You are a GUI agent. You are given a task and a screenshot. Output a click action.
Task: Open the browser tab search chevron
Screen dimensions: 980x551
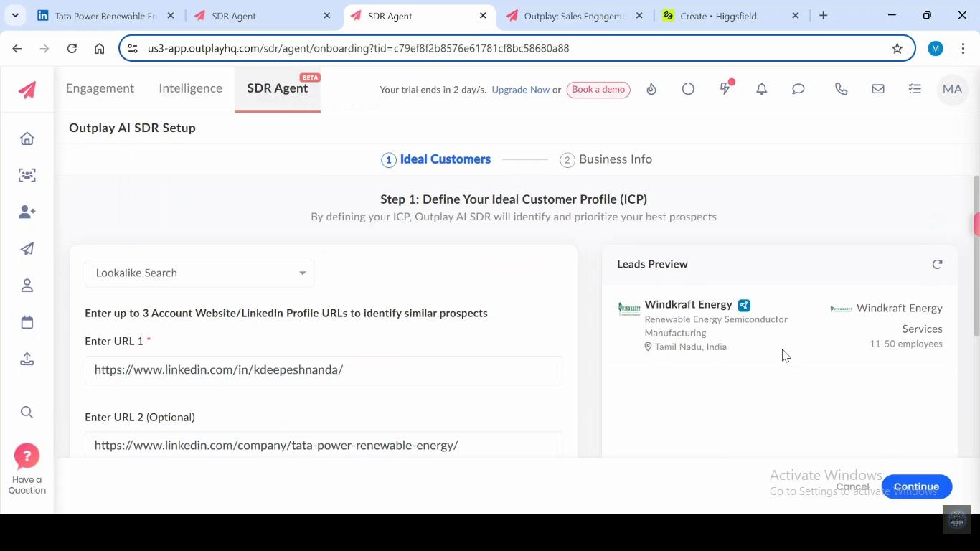[x=15, y=15]
